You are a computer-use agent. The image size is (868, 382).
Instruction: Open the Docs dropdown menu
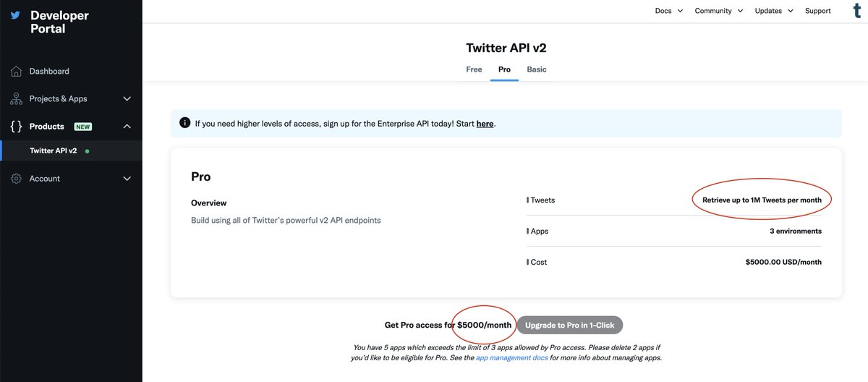(x=669, y=11)
